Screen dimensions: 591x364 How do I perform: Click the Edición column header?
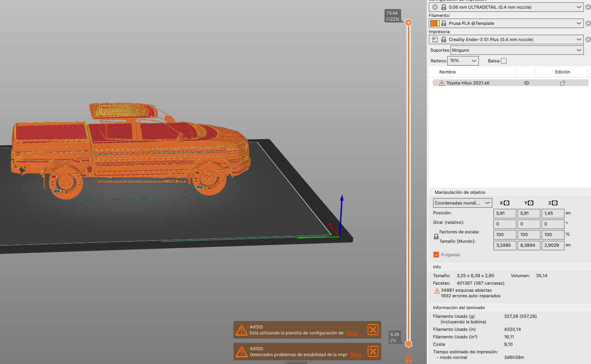[563, 72]
